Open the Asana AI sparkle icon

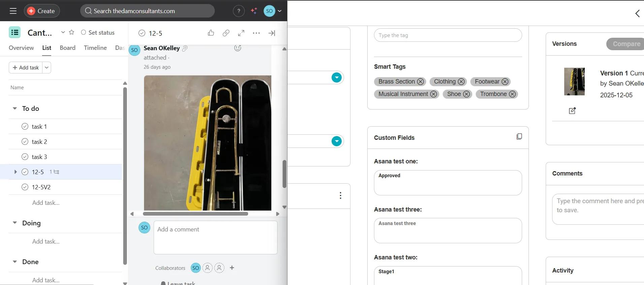coord(254,11)
